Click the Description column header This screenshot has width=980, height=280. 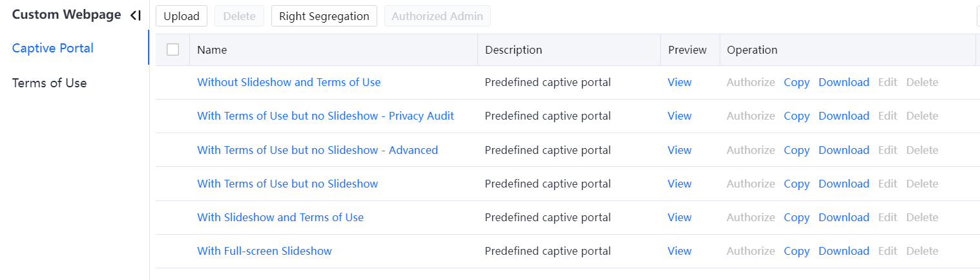click(x=514, y=50)
